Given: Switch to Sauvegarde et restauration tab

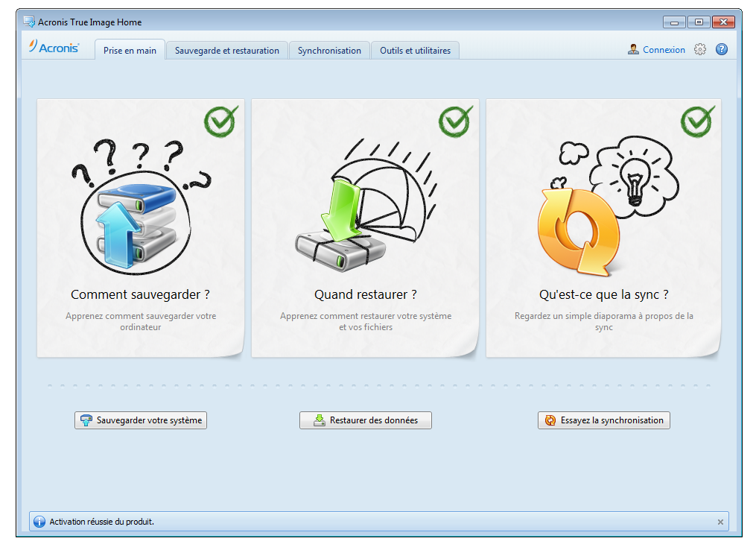Looking at the screenshot, I should pos(226,51).
